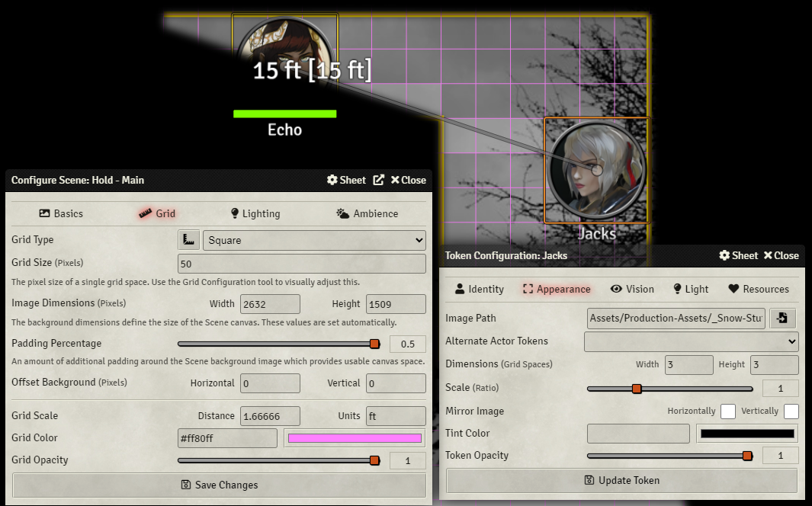Click the pop-out icon in scene header
The width and height of the screenshot is (812, 506).
pos(378,180)
